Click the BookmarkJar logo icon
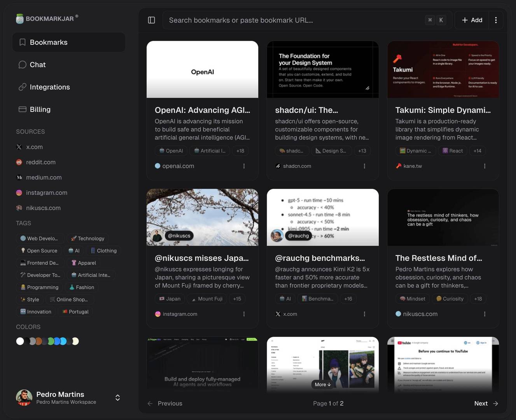 pyautogui.click(x=20, y=18)
